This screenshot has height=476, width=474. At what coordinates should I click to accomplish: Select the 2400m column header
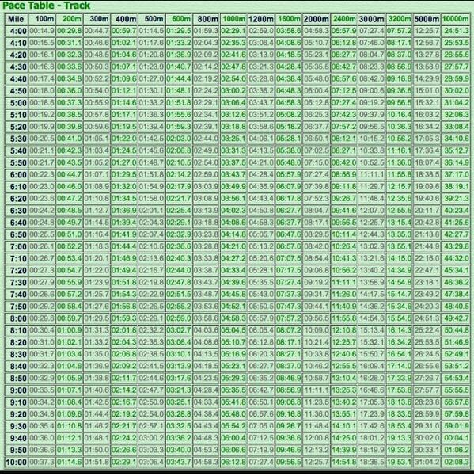(343, 19)
